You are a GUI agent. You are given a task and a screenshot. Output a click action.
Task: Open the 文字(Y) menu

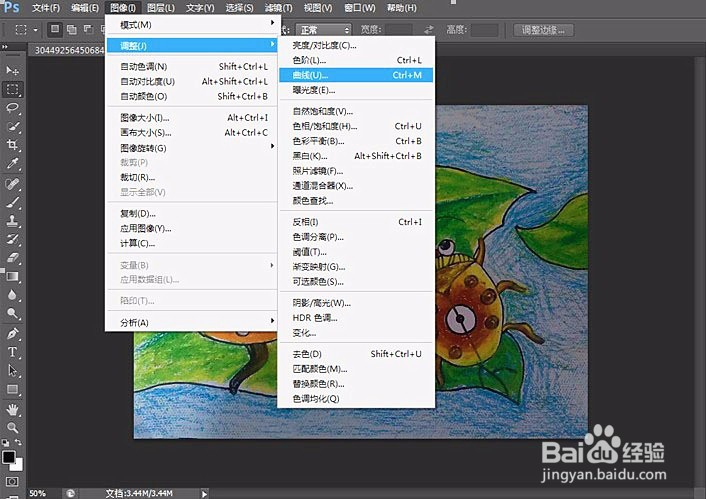coord(200,8)
